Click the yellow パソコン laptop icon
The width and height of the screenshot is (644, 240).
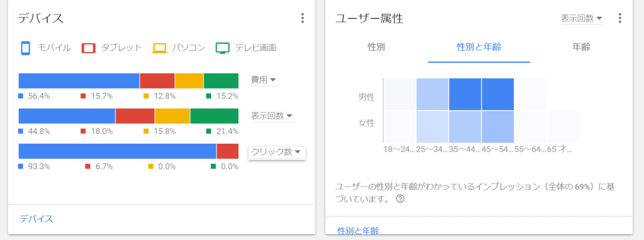point(159,48)
